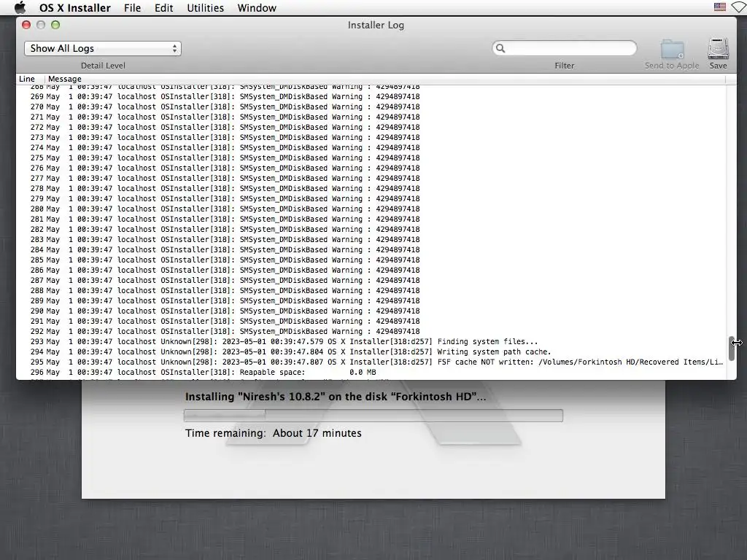The width and height of the screenshot is (747, 560).
Task: Click the Wi-Fi status icon in the menu bar
Action: [739, 7]
